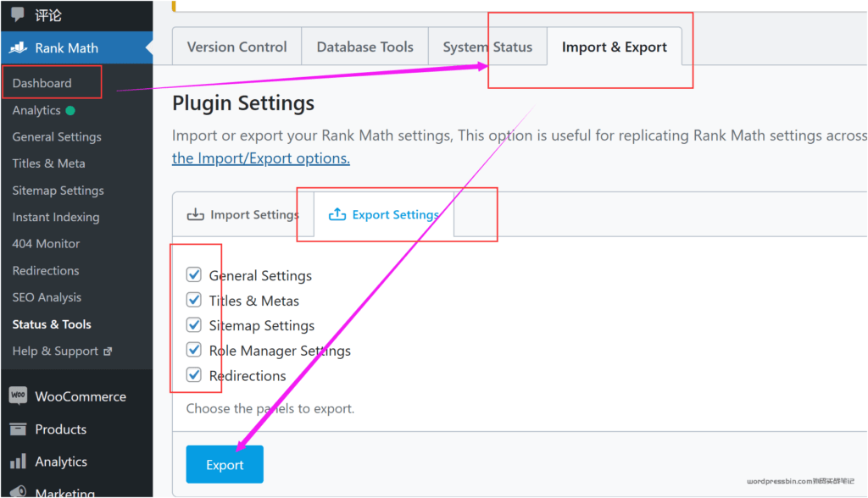Screen dimensions: 868x498
Task: Uncheck the Sitemap Settings checkbox
Action: coord(194,325)
